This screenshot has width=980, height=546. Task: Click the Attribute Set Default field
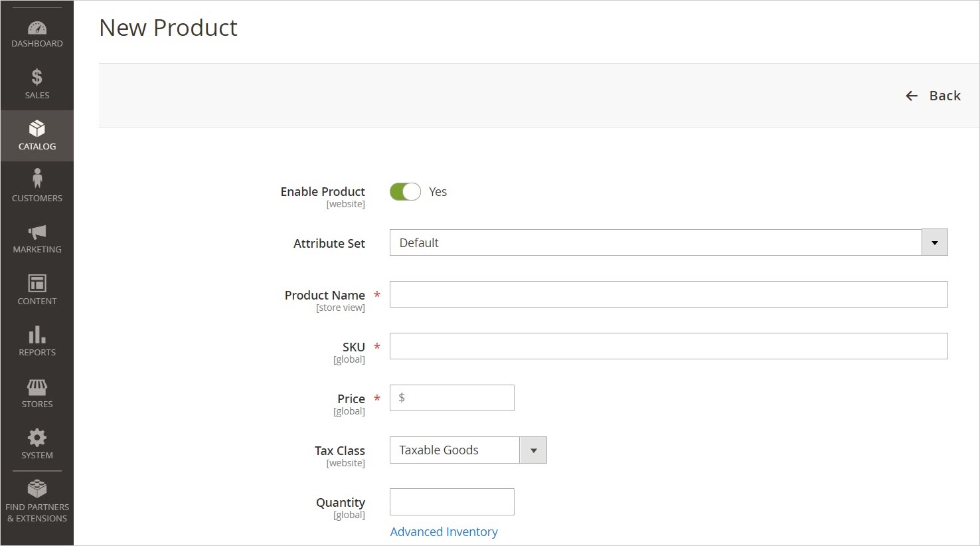tap(655, 242)
